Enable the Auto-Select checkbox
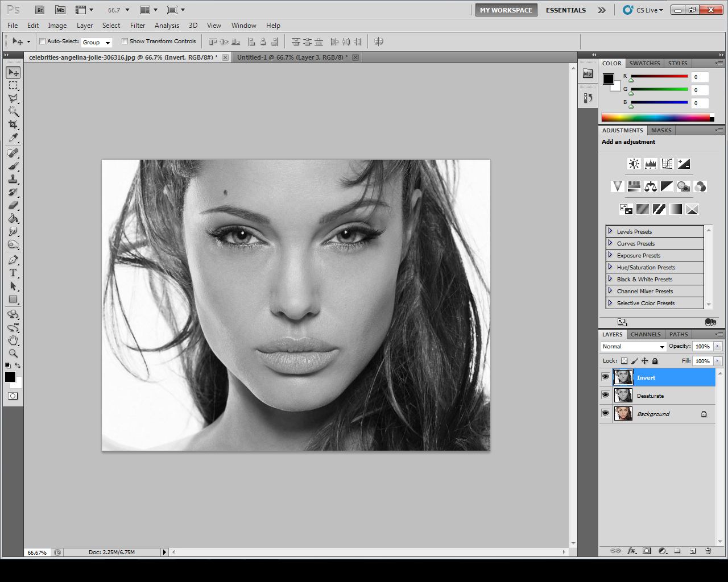The height and width of the screenshot is (582, 728). pos(42,41)
